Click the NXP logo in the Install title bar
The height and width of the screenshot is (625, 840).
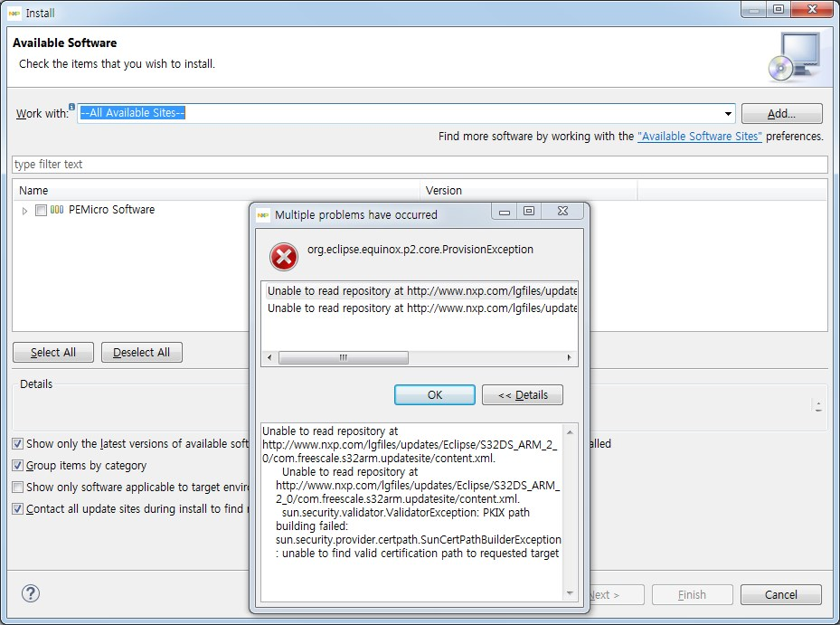(x=14, y=13)
